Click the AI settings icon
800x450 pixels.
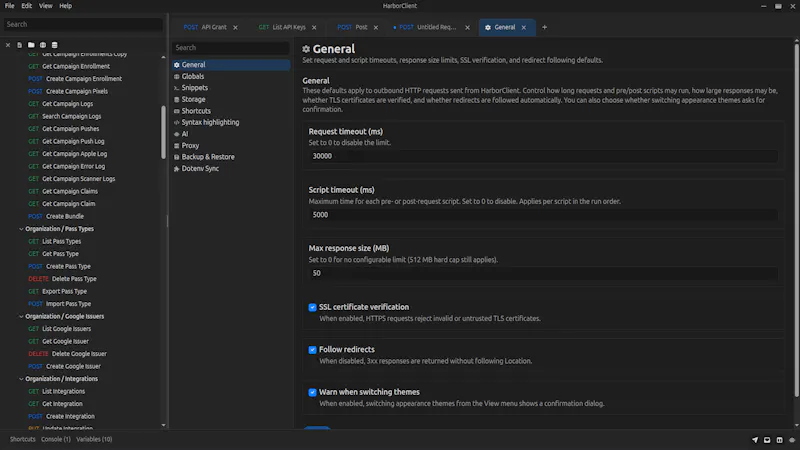coord(177,134)
